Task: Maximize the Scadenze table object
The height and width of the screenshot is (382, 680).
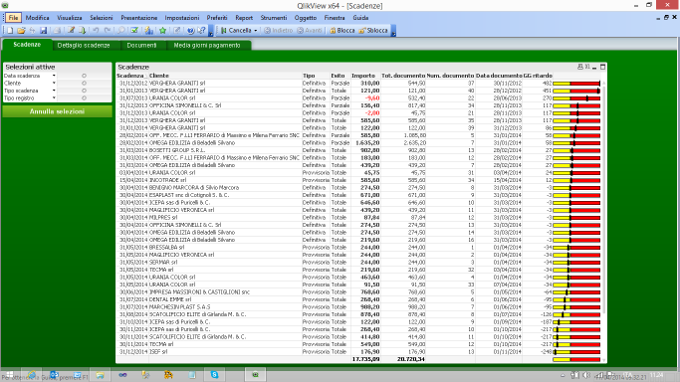Action: coord(602,67)
